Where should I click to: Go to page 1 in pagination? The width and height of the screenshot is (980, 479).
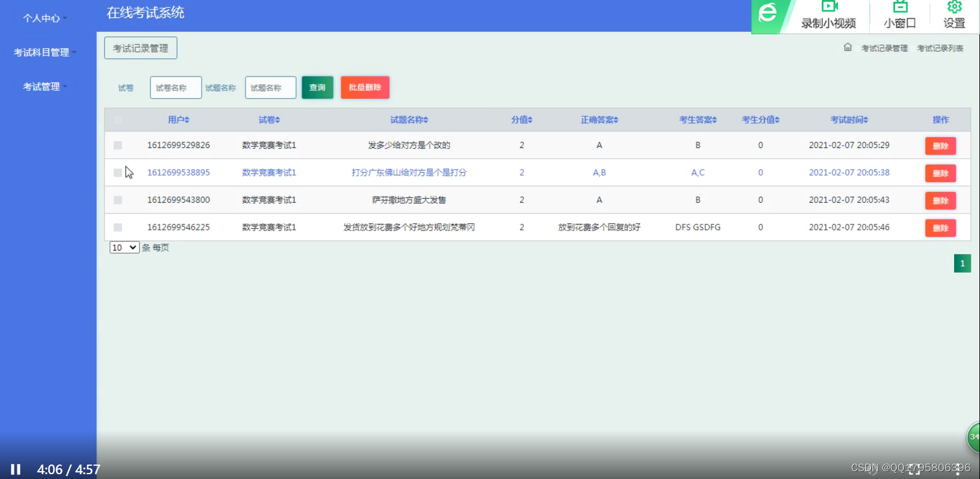pos(962,263)
